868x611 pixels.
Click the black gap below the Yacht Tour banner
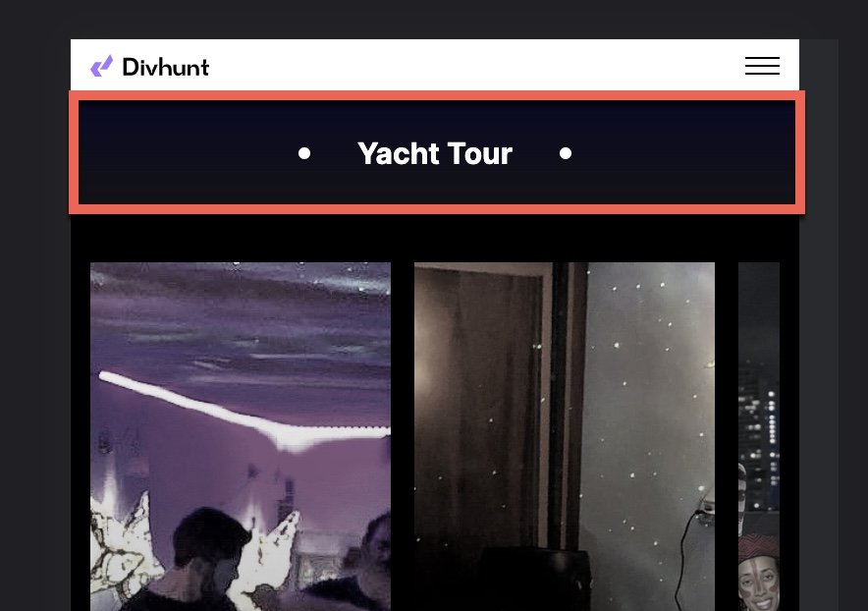point(435,237)
